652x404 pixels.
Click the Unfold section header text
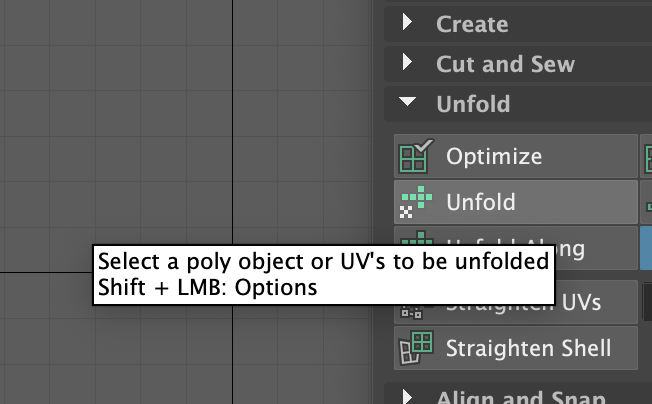(473, 104)
